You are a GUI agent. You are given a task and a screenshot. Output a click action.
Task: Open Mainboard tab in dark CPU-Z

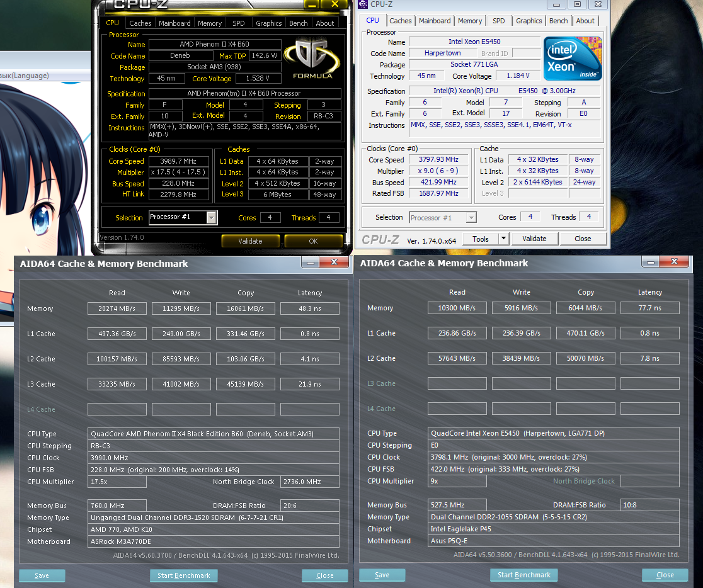(174, 23)
